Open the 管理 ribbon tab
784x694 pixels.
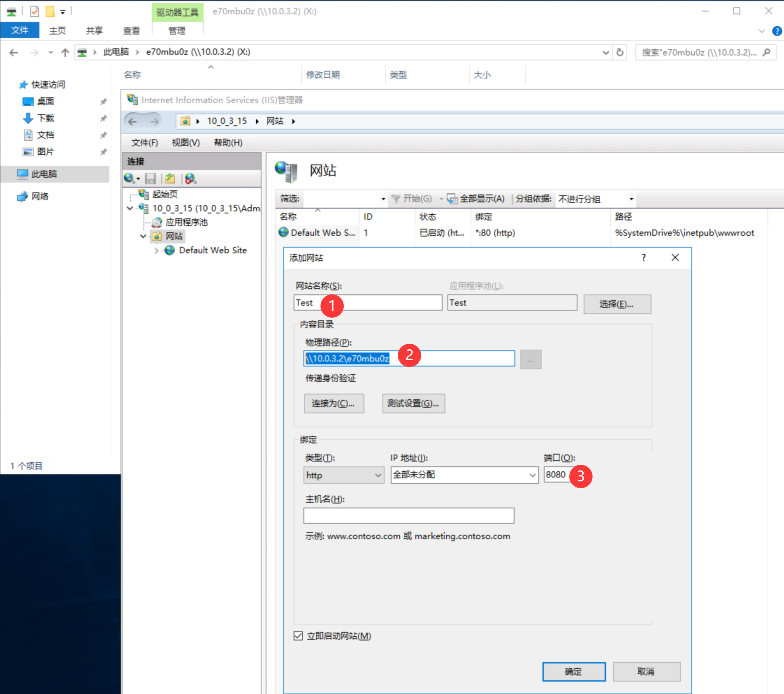pos(177,31)
